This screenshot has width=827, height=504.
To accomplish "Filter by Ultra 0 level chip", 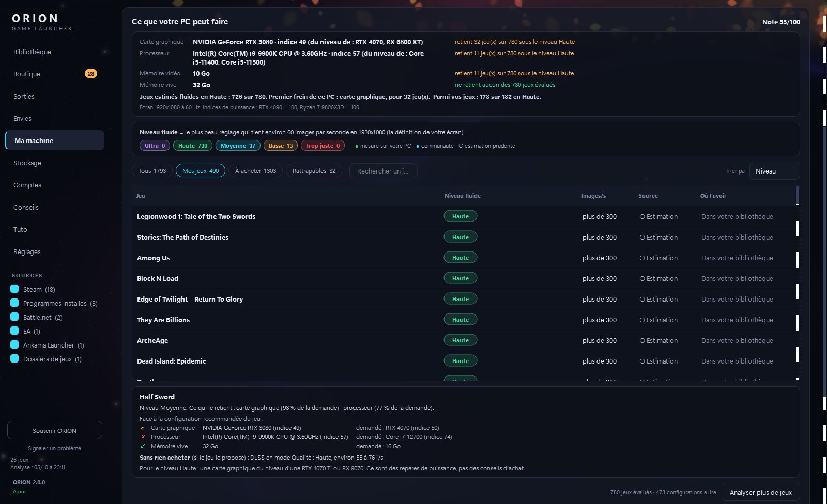I will pyautogui.click(x=155, y=146).
